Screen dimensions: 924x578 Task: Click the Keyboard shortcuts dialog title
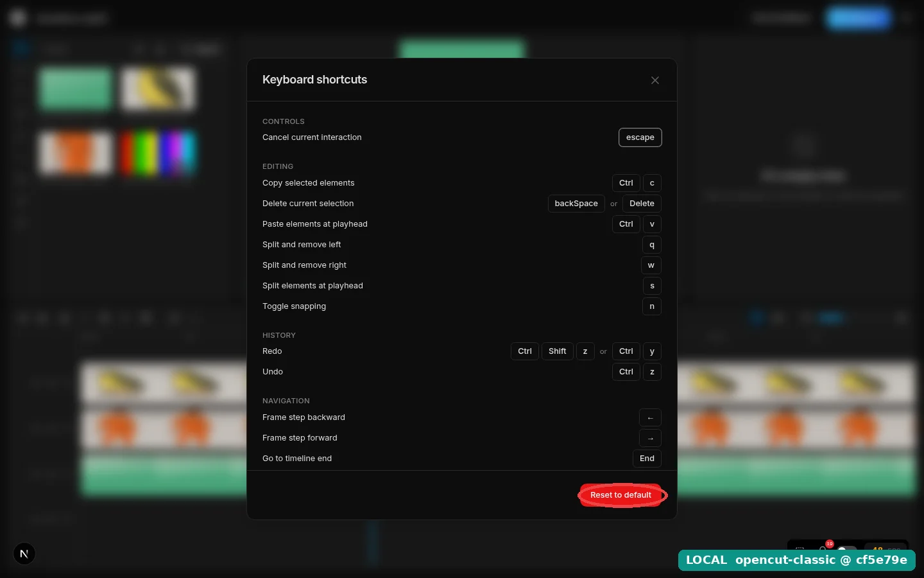coord(314,80)
